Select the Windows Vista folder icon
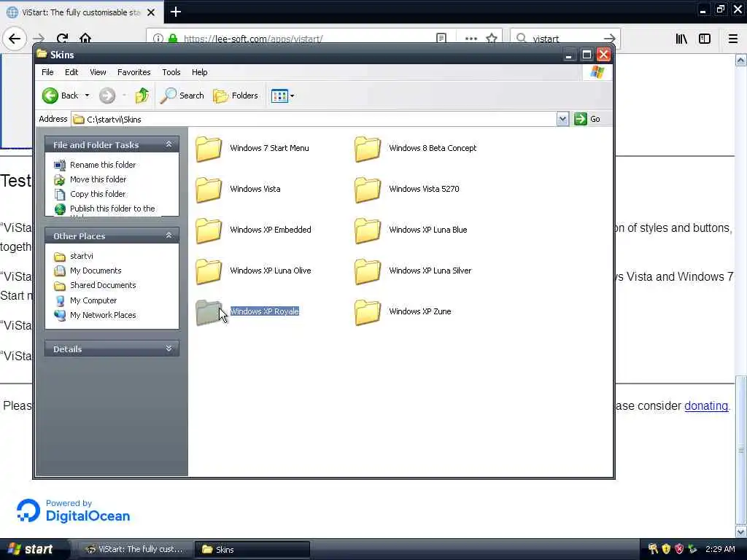The height and width of the screenshot is (560, 747). click(x=209, y=190)
